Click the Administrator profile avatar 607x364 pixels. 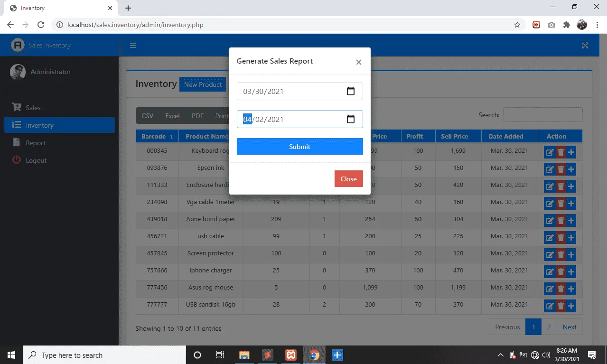[18, 72]
